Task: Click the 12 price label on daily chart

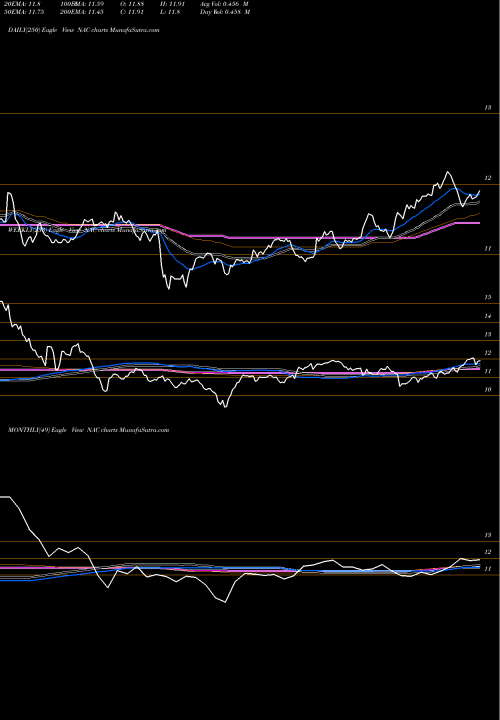Action: [x=488, y=178]
